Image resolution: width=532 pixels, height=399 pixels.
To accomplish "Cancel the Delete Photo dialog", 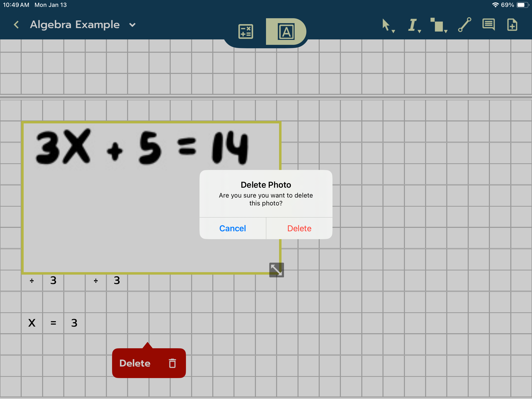I will [x=233, y=228].
